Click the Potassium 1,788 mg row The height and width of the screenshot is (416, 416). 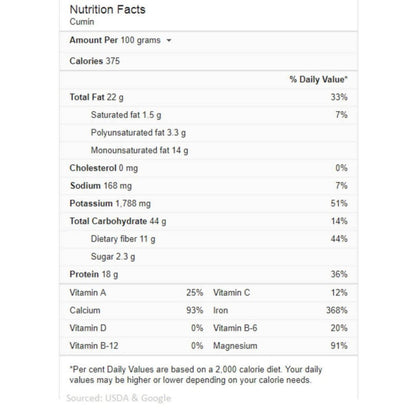click(x=208, y=203)
